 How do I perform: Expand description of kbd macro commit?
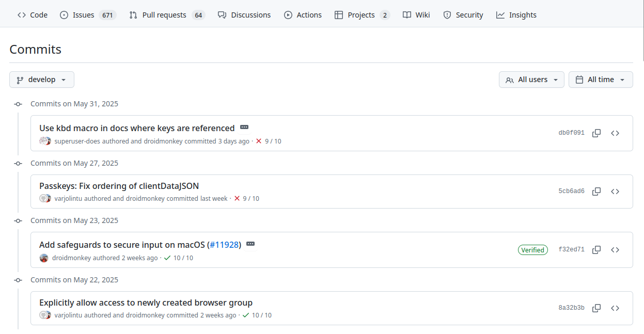[244, 127]
